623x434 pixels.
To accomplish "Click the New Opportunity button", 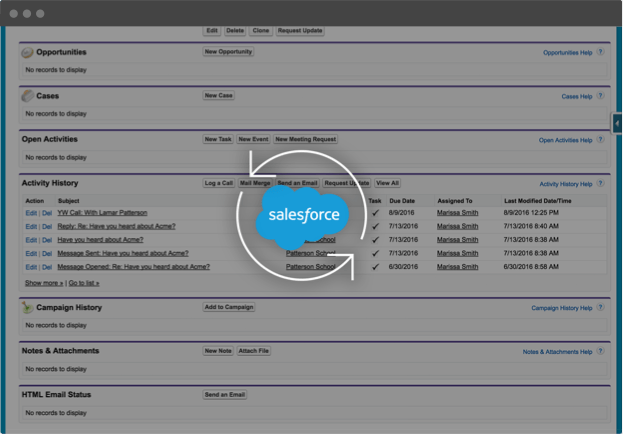I will point(228,52).
